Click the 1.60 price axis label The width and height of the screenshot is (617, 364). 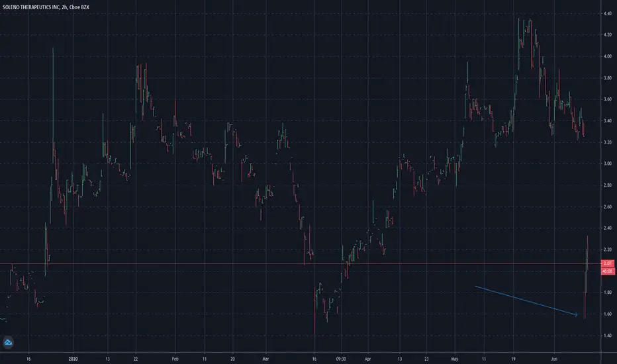(x=608, y=314)
